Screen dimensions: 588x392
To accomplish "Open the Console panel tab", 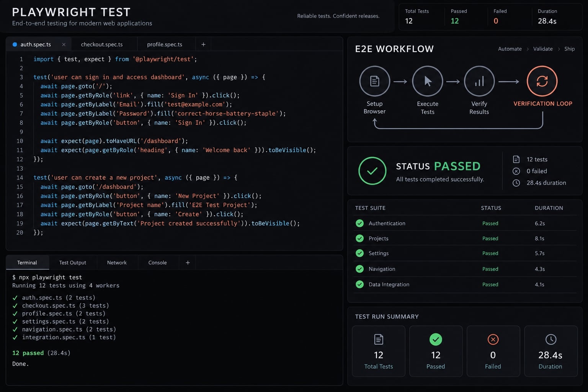I will (x=157, y=263).
